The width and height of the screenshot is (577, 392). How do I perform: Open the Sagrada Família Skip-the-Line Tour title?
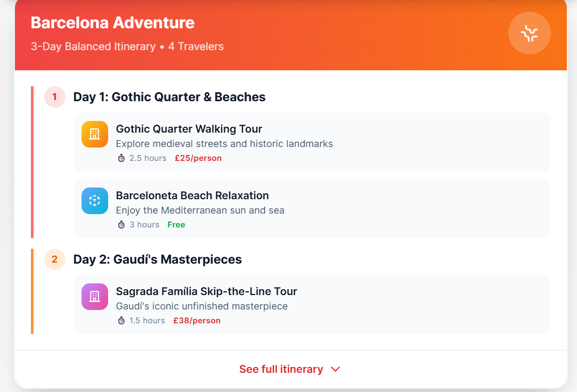[x=206, y=291]
